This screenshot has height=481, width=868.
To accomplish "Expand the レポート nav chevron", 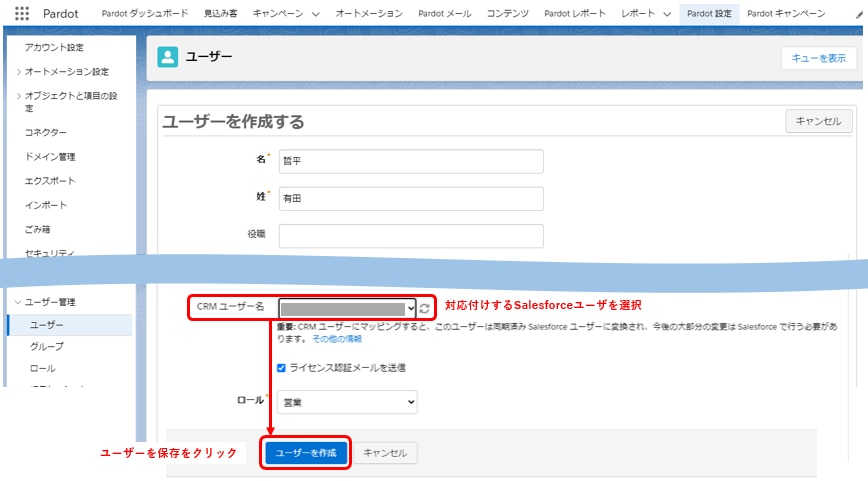I will 667,14.
